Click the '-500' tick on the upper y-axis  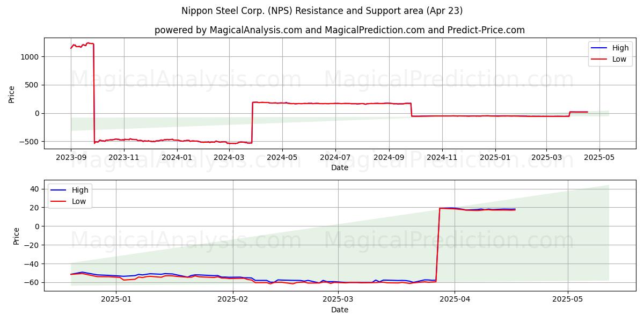coord(30,142)
